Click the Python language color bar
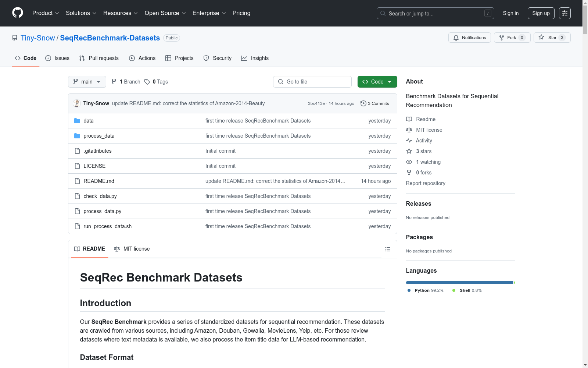Viewport: 588px width, 368px height. point(456,283)
